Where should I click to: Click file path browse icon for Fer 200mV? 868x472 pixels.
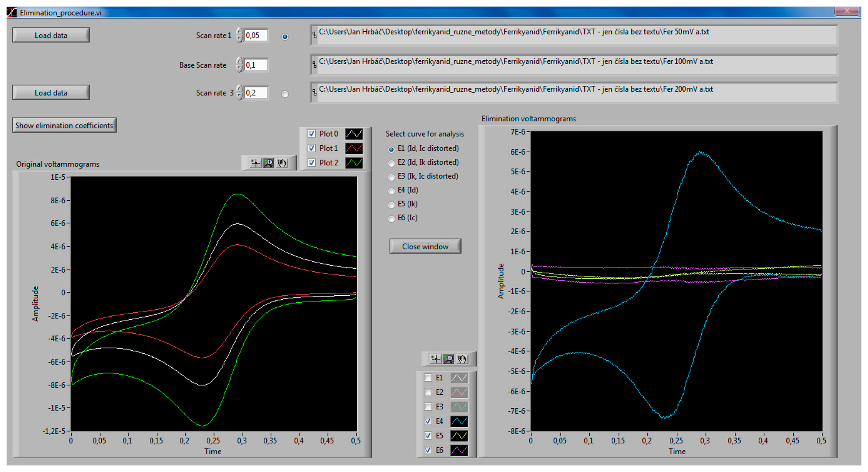(x=314, y=92)
